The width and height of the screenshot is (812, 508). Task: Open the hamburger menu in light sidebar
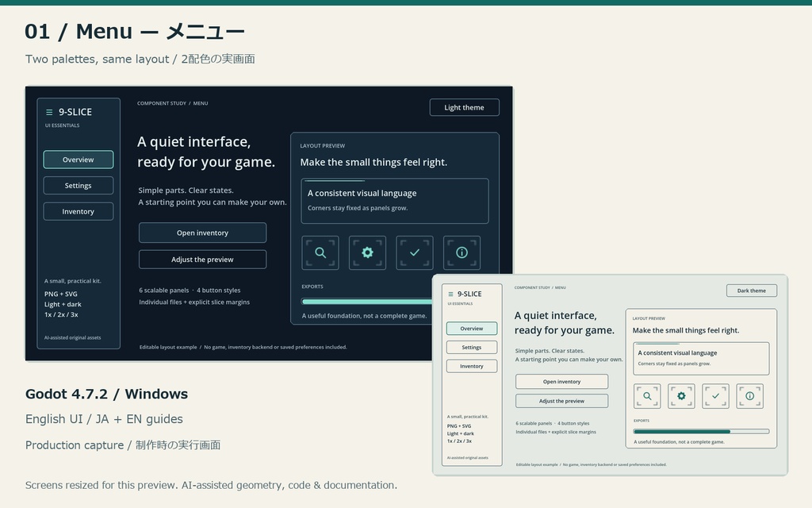click(450, 294)
